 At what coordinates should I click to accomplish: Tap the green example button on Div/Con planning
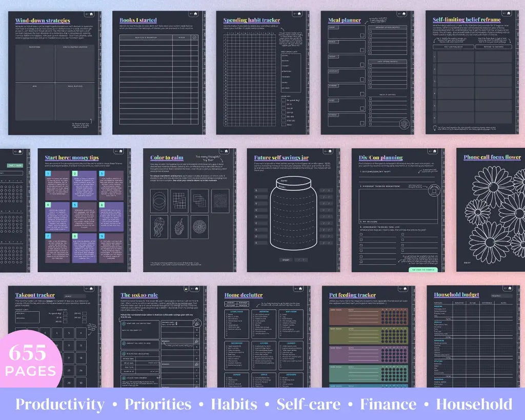422,269
